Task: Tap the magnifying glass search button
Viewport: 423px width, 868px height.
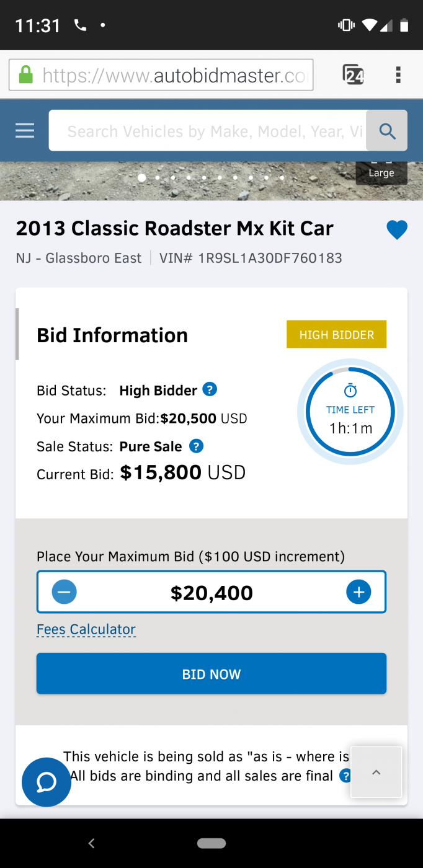Action: (x=387, y=131)
